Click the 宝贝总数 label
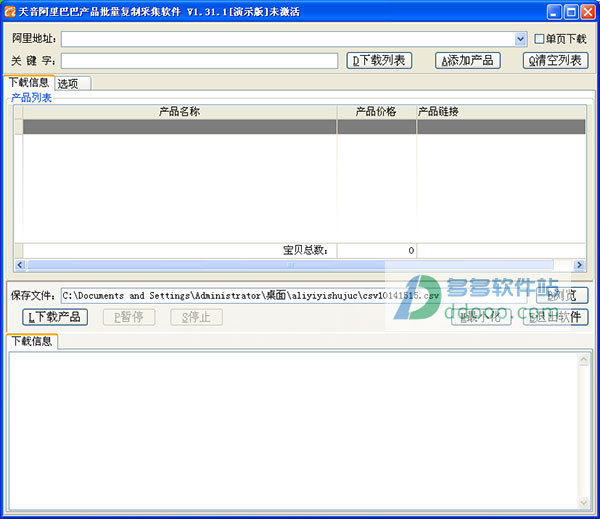The image size is (600, 519). 305,250
